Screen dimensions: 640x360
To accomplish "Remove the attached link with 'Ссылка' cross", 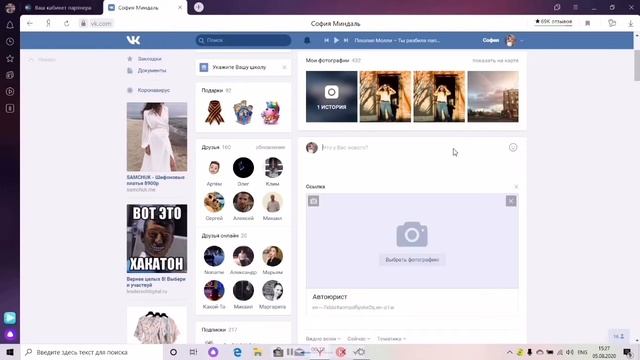I will (516, 187).
